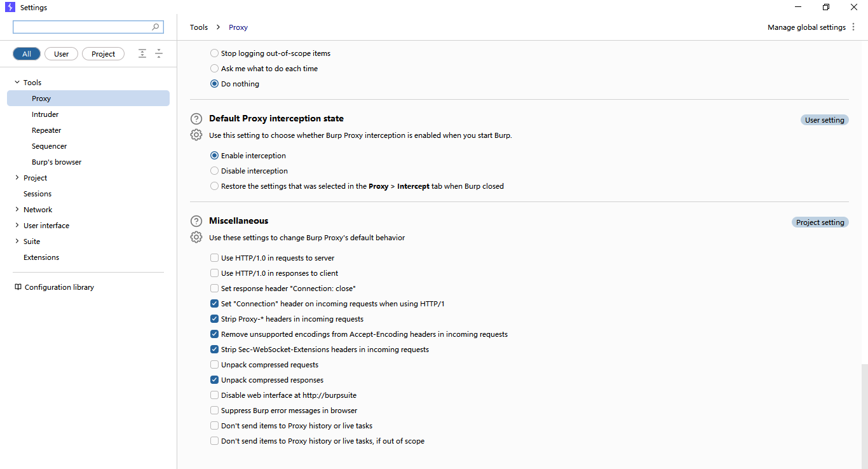This screenshot has height=469, width=868.
Task: Expand the Project tree node
Action: (17, 178)
